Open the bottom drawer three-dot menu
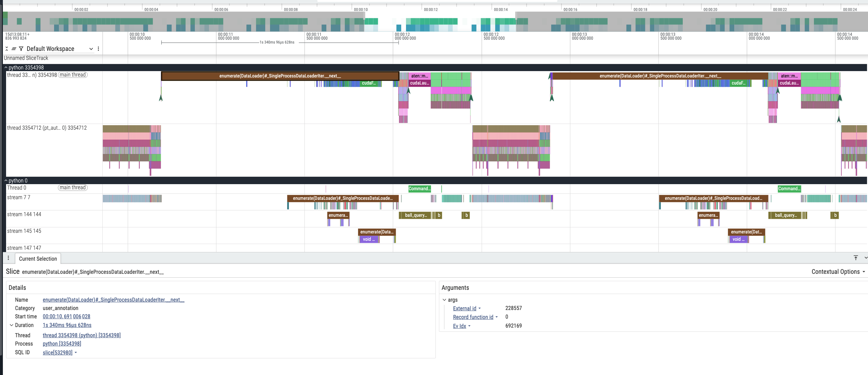This screenshot has width=868, height=375. pos(8,258)
